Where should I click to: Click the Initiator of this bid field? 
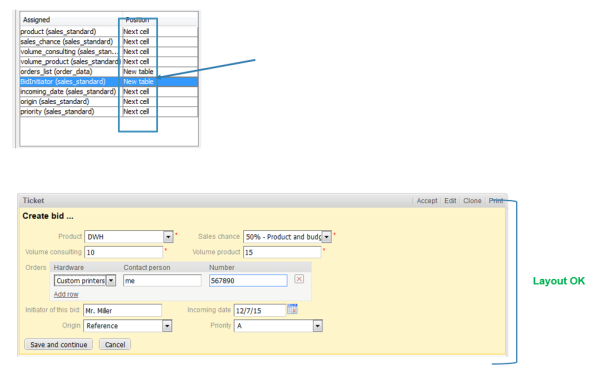tap(122, 310)
